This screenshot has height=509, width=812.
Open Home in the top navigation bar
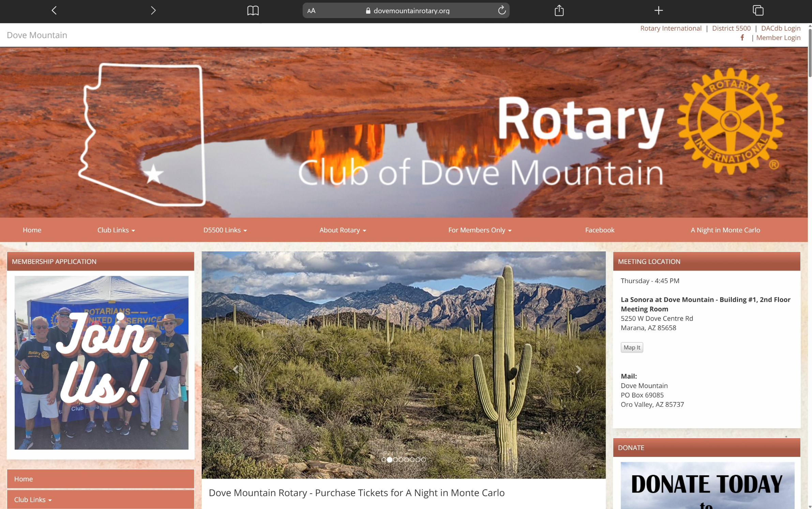pyautogui.click(x=32, y=230)
